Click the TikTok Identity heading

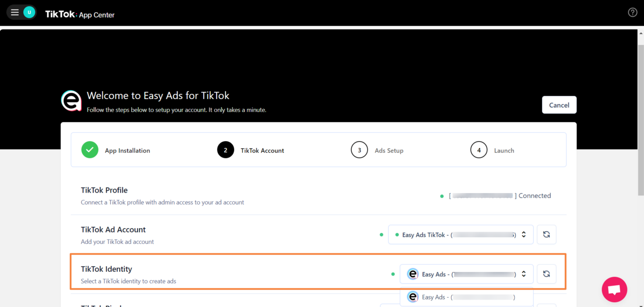pos(106,269)
